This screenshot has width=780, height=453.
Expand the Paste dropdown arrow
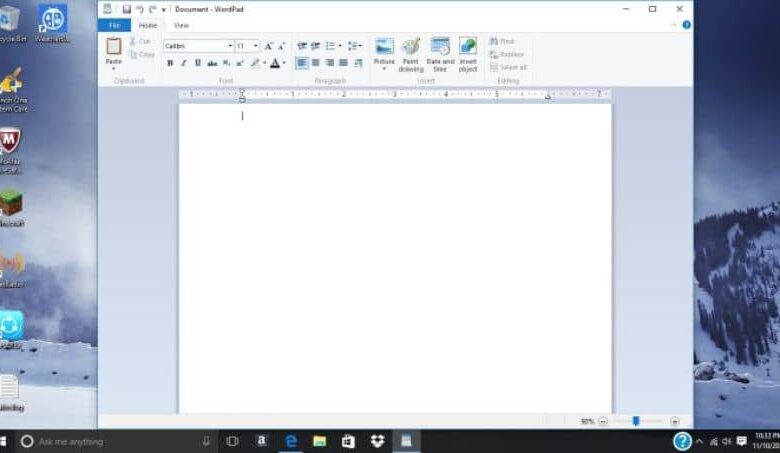[x=113, y=69]
